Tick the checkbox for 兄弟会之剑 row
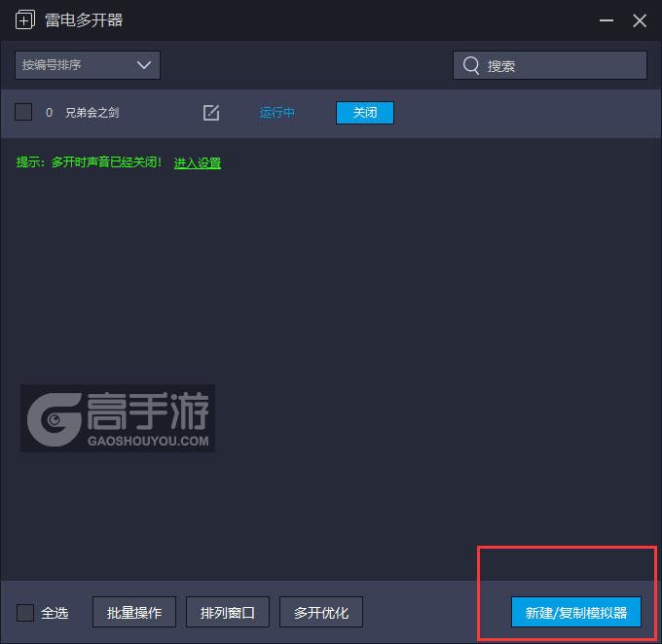662x644 pixels. click(x=23, y=112)
